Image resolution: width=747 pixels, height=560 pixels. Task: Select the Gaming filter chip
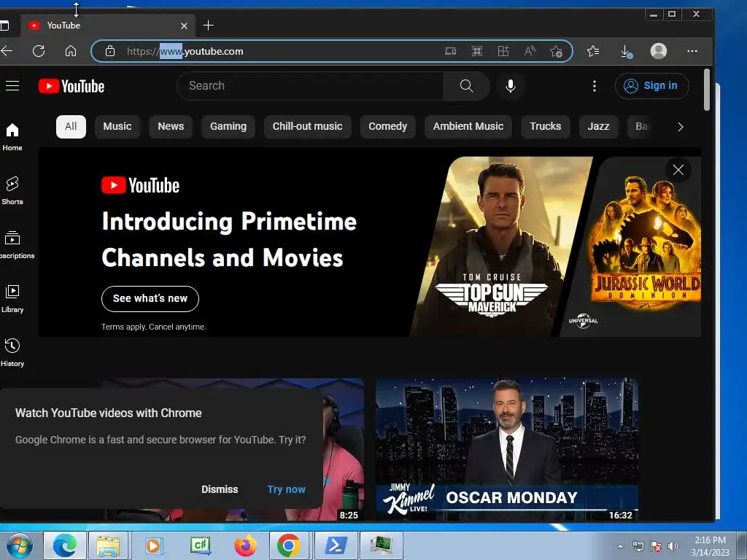(228, 127)
